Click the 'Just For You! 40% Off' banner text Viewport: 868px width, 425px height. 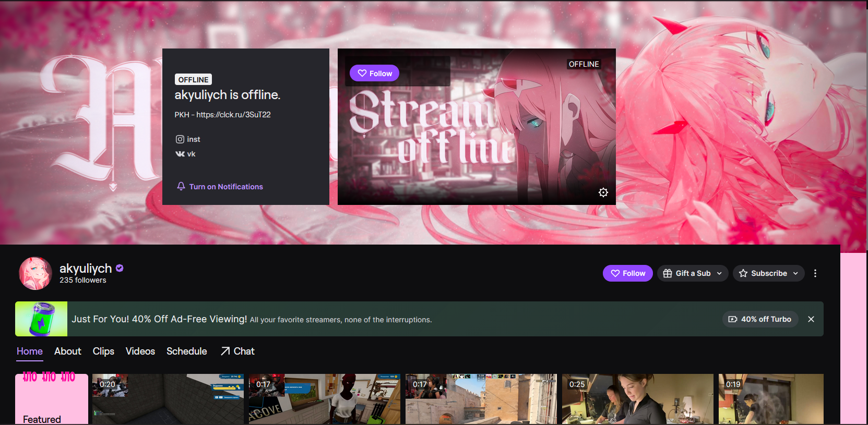pyautogui.click(x=159, y=319)
